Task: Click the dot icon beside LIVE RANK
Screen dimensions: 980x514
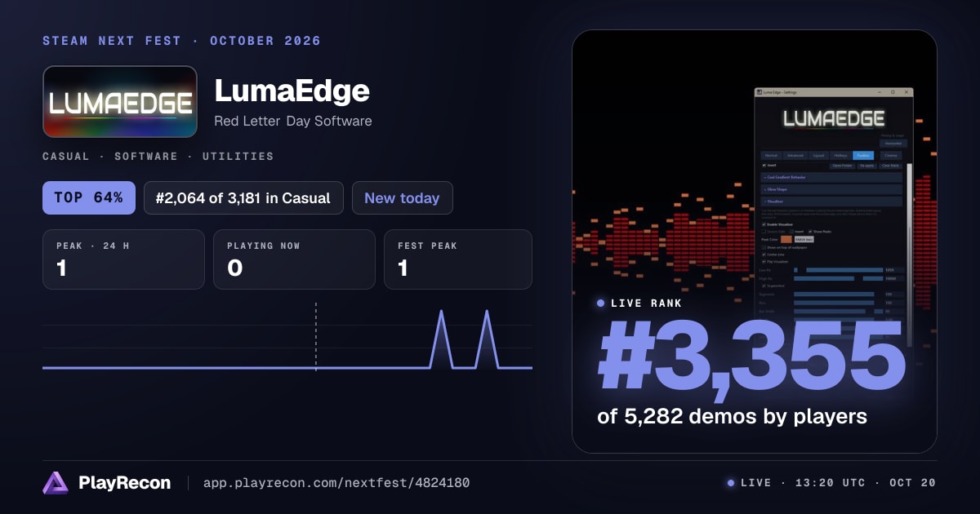Action: [x=601, y=304]
